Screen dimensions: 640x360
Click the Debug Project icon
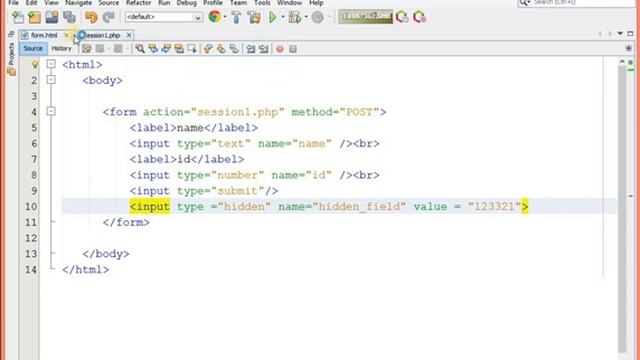pyautogui.click(x=294, y=17)
